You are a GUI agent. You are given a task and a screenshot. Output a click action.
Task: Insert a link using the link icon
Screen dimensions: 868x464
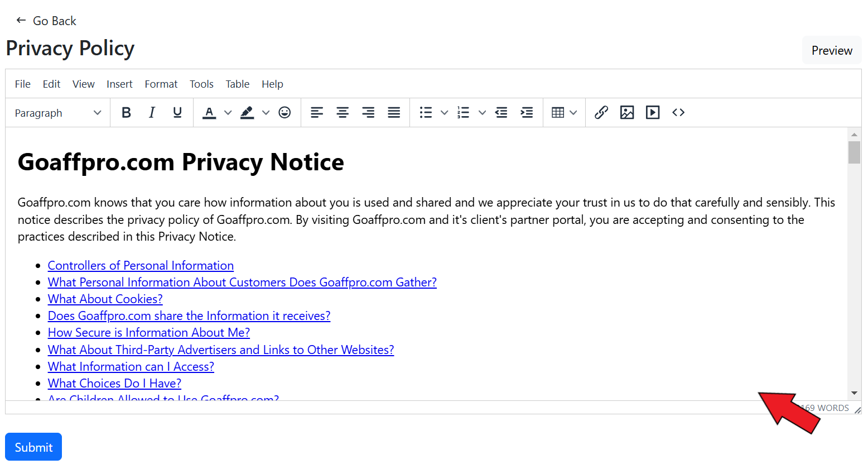[601, 113]
